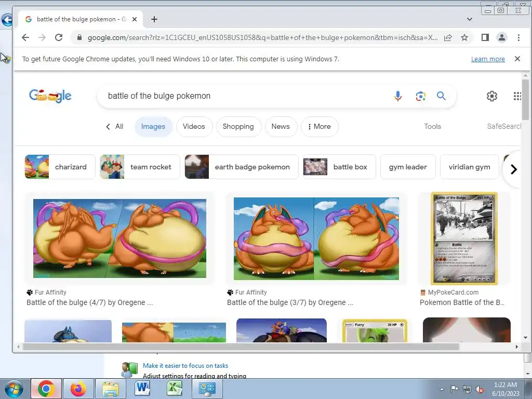This screenshot has width=532, height=399.
Task: Switch to Chrome in the taskbar
Action: (46, 389)
